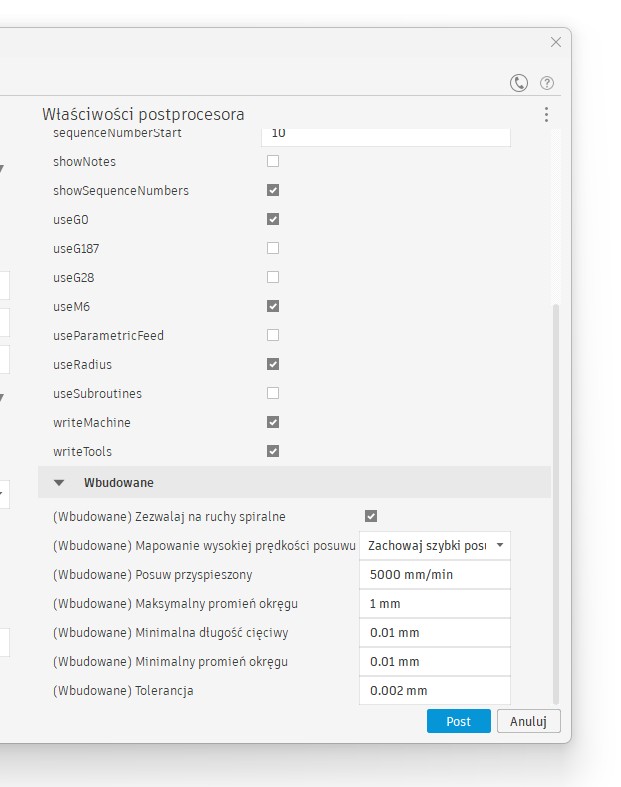621x787 pixels.
Task: Toggle the useG0 checkbox
Action: click(273, 219)
